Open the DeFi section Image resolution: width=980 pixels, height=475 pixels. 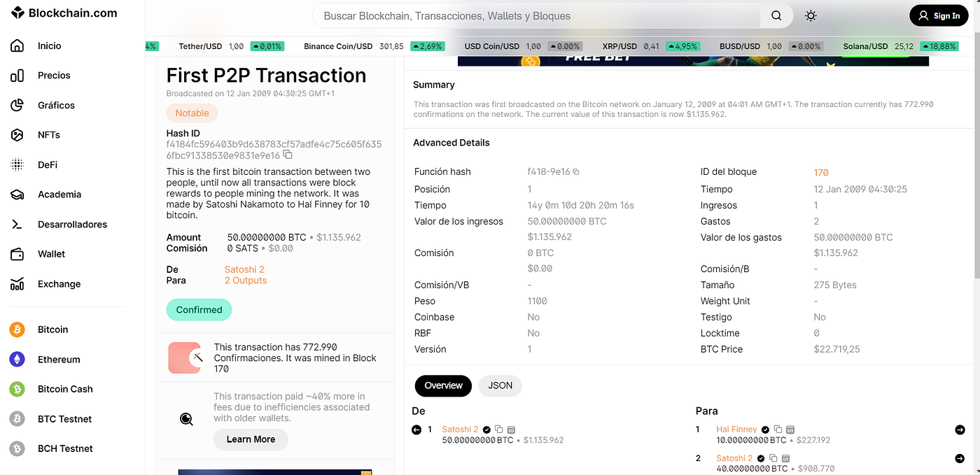pyautogui.click(x=48, y=164)
